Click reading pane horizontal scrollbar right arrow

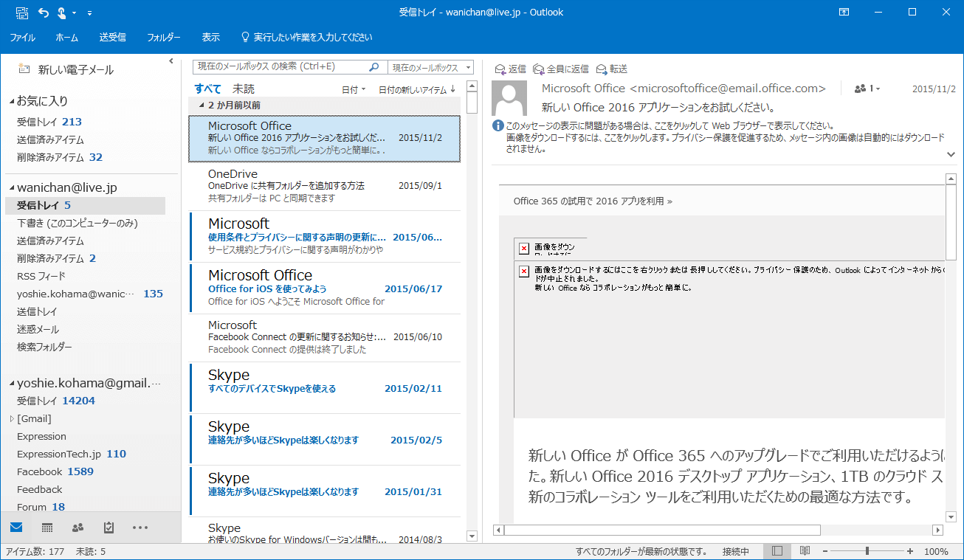coord(938,530)
